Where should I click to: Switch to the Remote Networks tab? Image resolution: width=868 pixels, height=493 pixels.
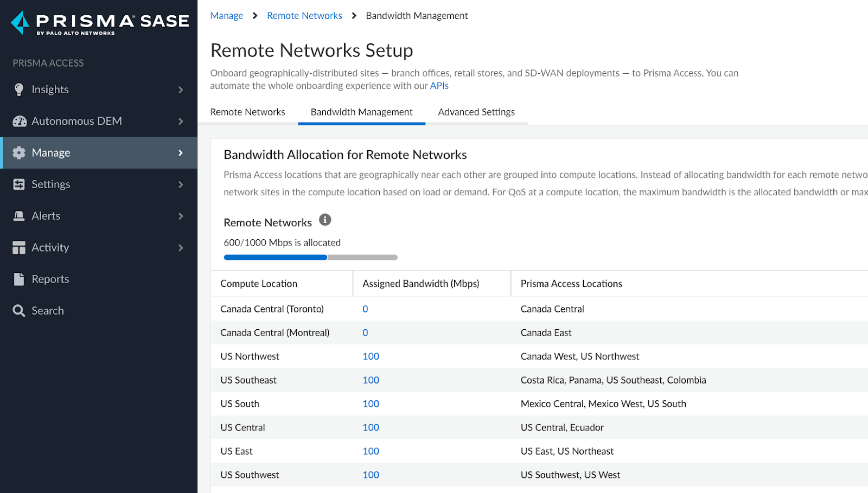click(x=247, y=112)
